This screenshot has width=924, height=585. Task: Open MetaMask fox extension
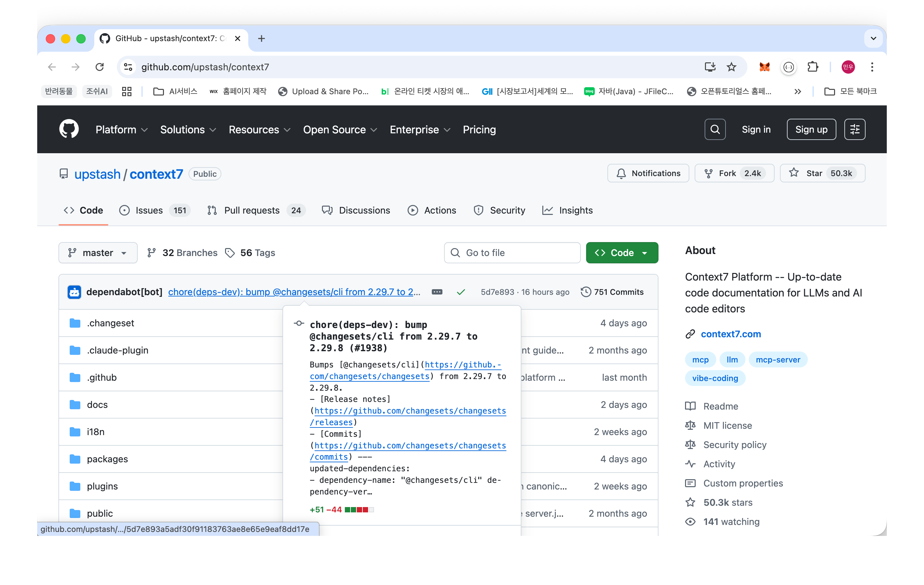pos(764,67)
